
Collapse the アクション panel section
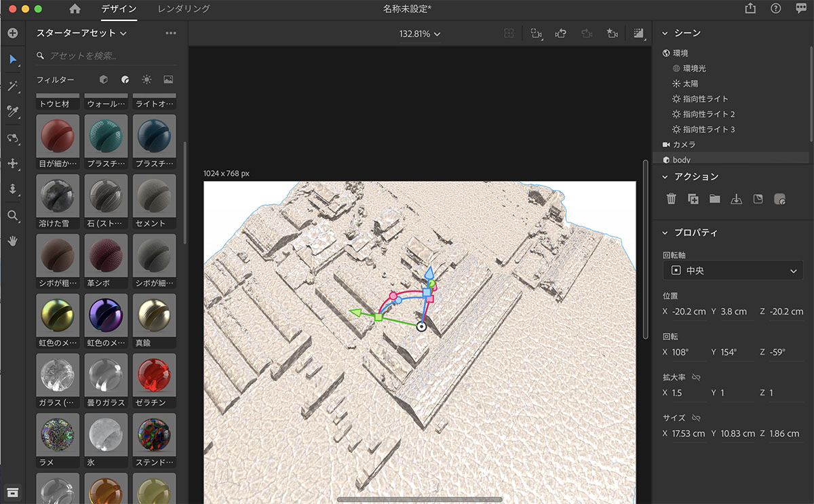665,176
